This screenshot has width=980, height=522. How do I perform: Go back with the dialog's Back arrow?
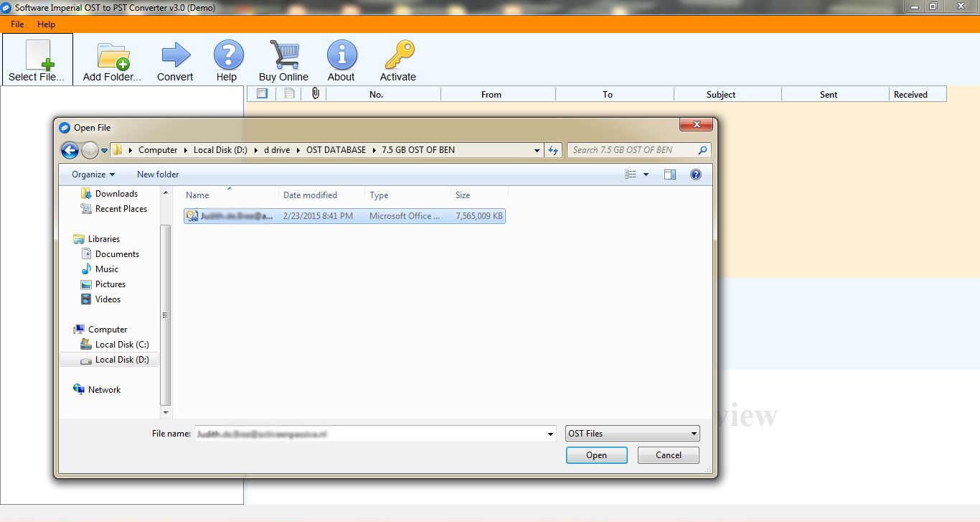(70, 150)
